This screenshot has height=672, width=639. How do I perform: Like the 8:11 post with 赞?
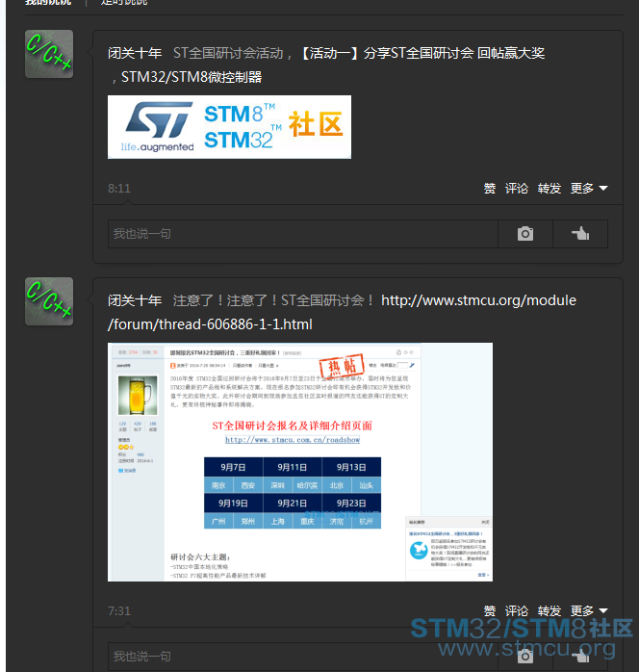490,188
